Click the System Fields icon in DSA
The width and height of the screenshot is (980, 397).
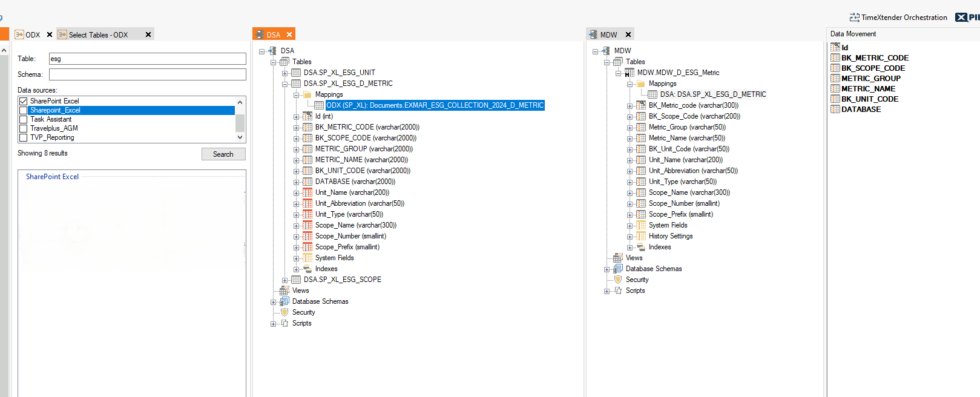pyautogui.click(x=307, y=258)
